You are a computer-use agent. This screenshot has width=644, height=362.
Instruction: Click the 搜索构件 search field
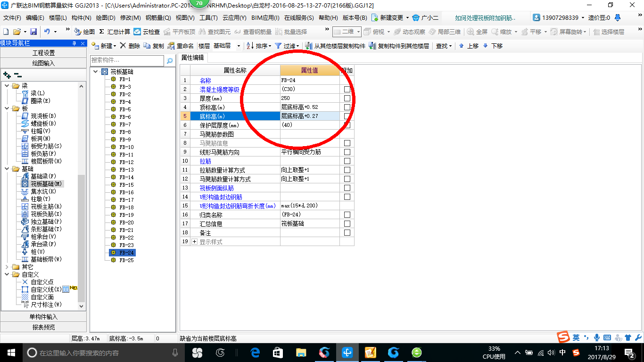pyautogui.click(x=127, y=61)
